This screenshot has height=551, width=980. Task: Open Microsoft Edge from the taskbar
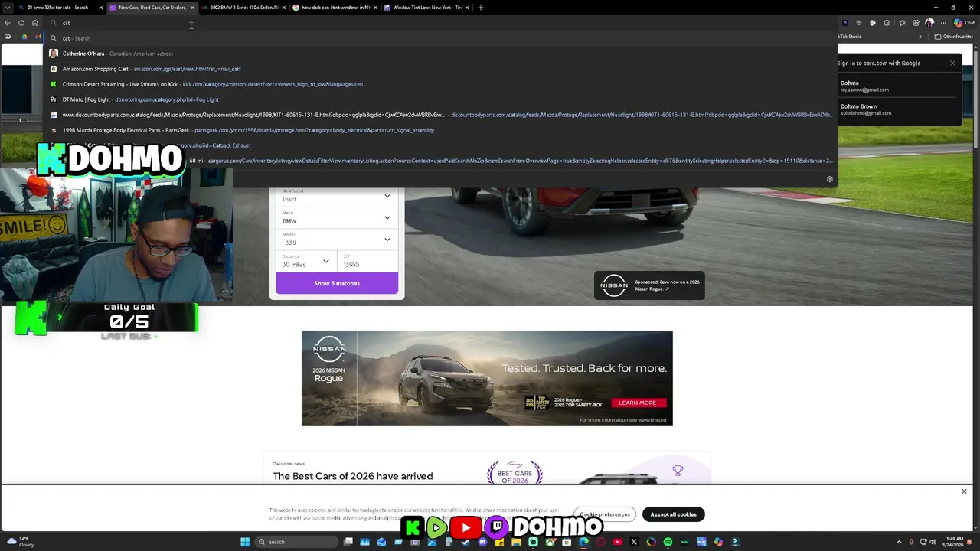click(x=583, y=542)
